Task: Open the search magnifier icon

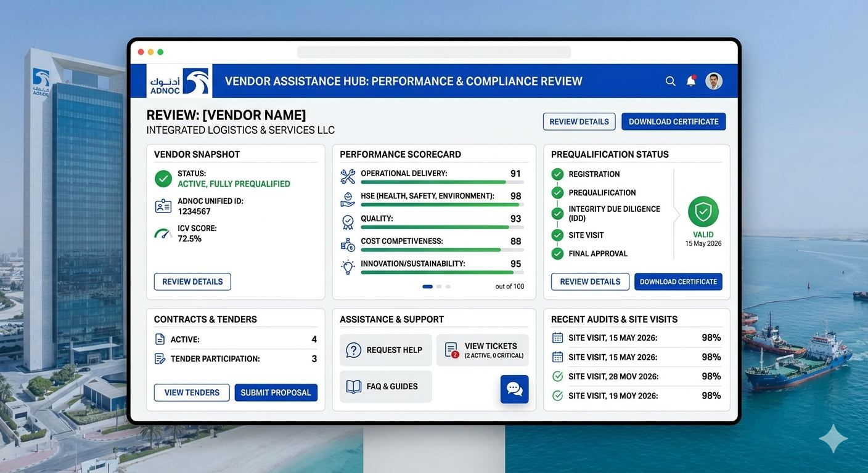Action: coord(670,81)
